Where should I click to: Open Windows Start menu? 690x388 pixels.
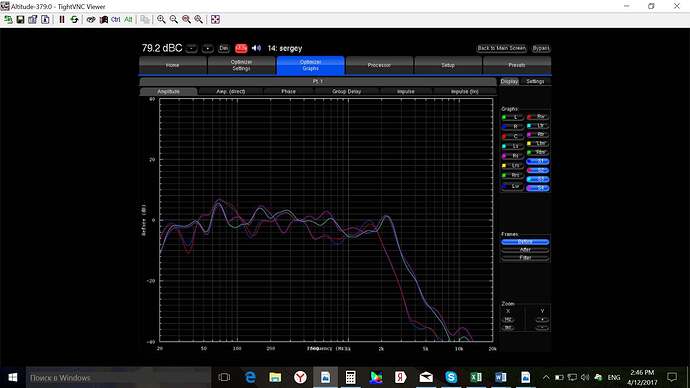[x=13, y=377]
